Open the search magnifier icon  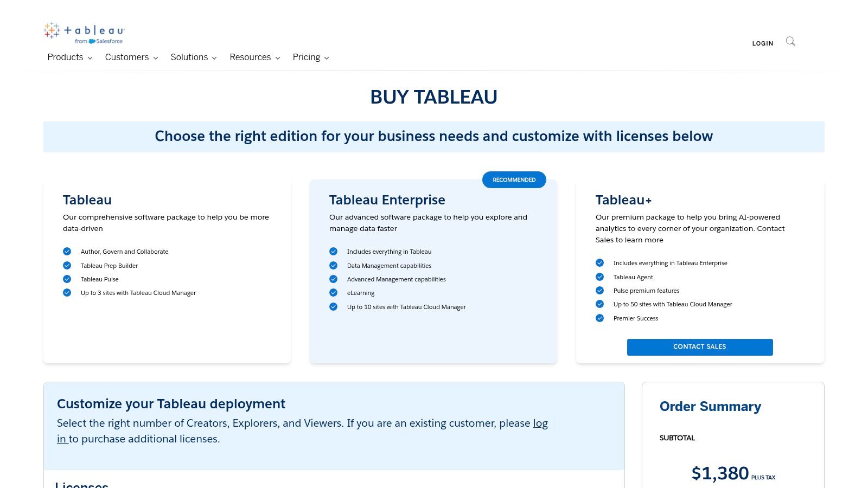[790, 42]
